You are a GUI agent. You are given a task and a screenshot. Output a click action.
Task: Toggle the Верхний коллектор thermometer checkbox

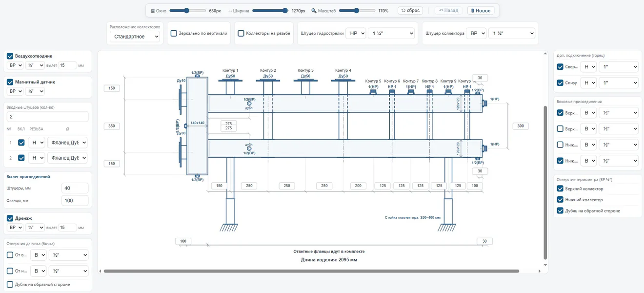[x=560, y=188]
